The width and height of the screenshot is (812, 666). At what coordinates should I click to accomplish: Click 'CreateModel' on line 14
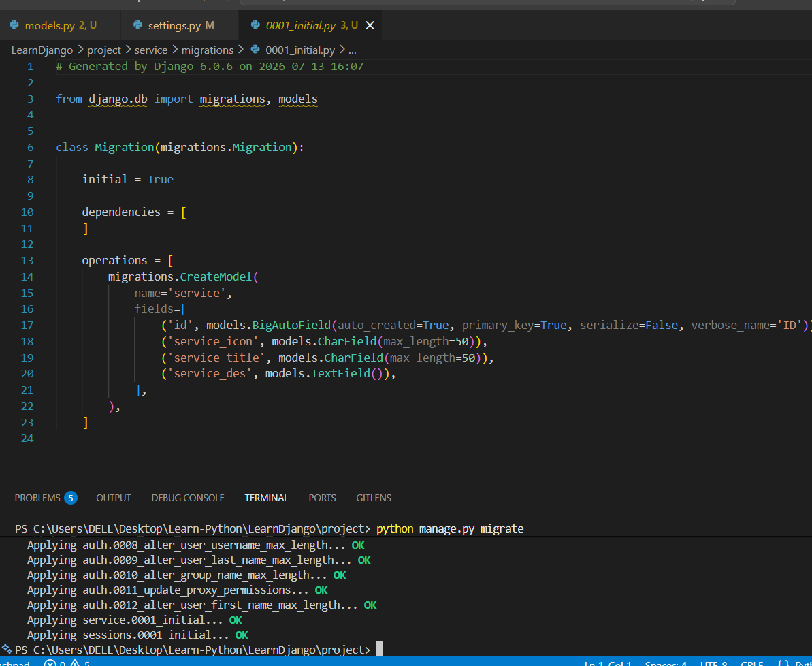[216, 276]
